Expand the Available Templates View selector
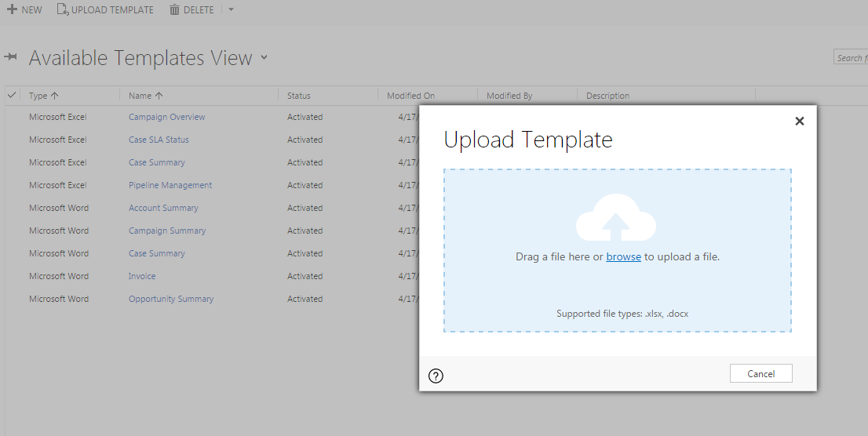The width and height of the screenshot is (868, 436). coord(264,57)
